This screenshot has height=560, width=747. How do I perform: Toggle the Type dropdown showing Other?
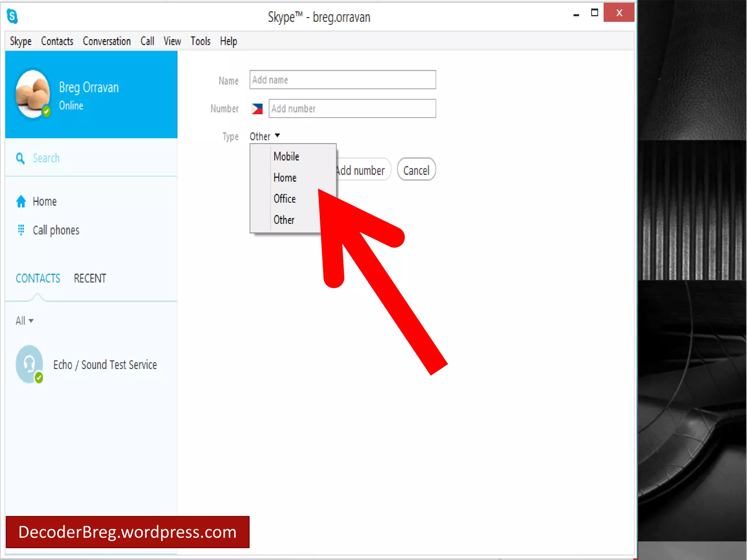pyautogui.click(x=265, y=136)
